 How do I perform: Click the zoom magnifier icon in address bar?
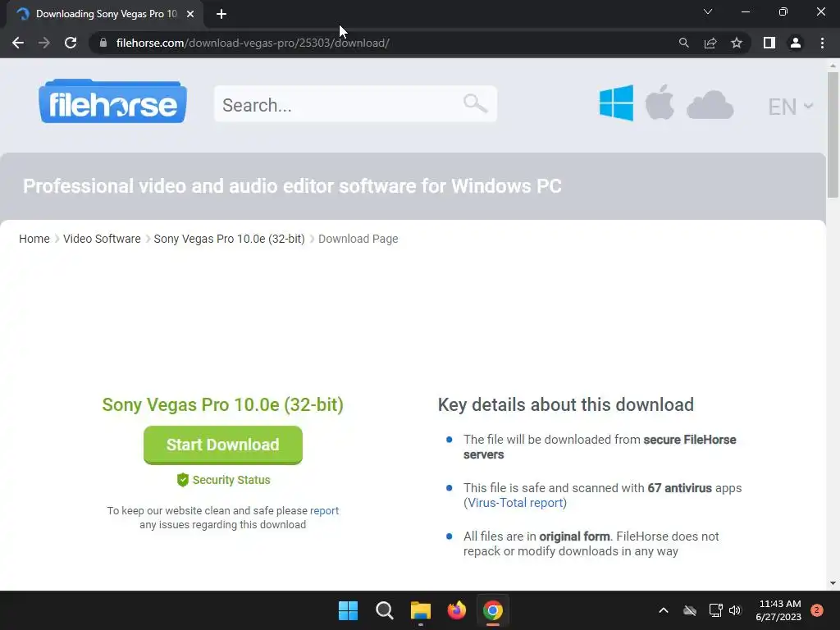click(x=683, y=43)
